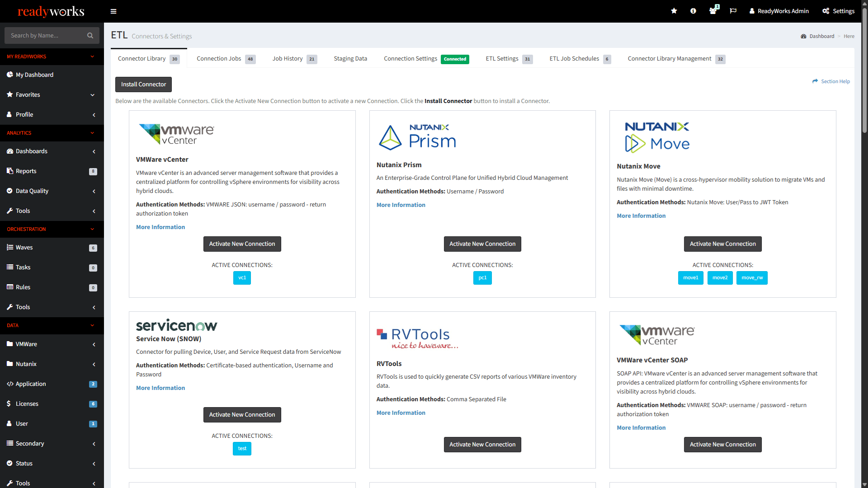Click the Section Help arrow icon

(815, 81)
